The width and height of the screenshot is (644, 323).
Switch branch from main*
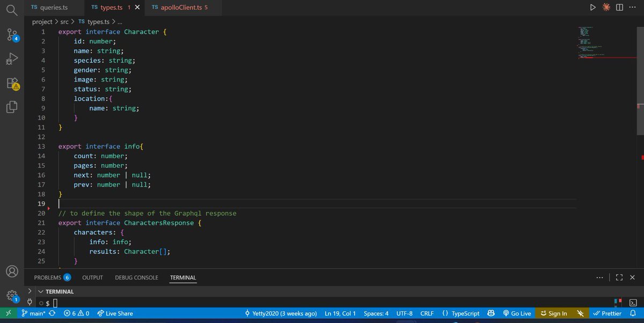(33, 313)
